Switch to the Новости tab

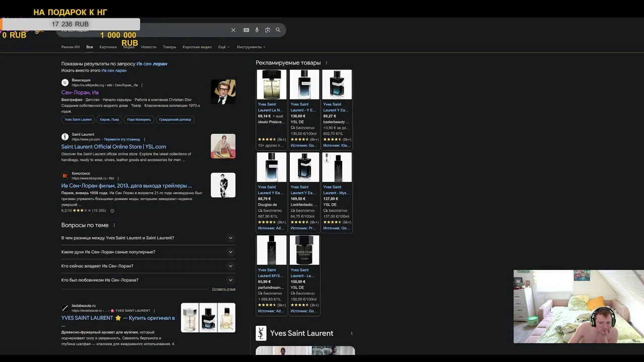tap(148, 47)
